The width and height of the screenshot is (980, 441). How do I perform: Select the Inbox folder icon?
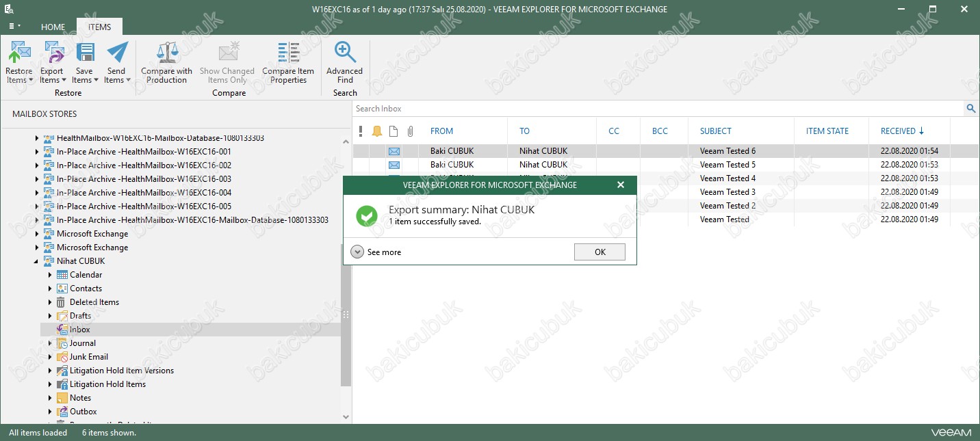[62, 330]
